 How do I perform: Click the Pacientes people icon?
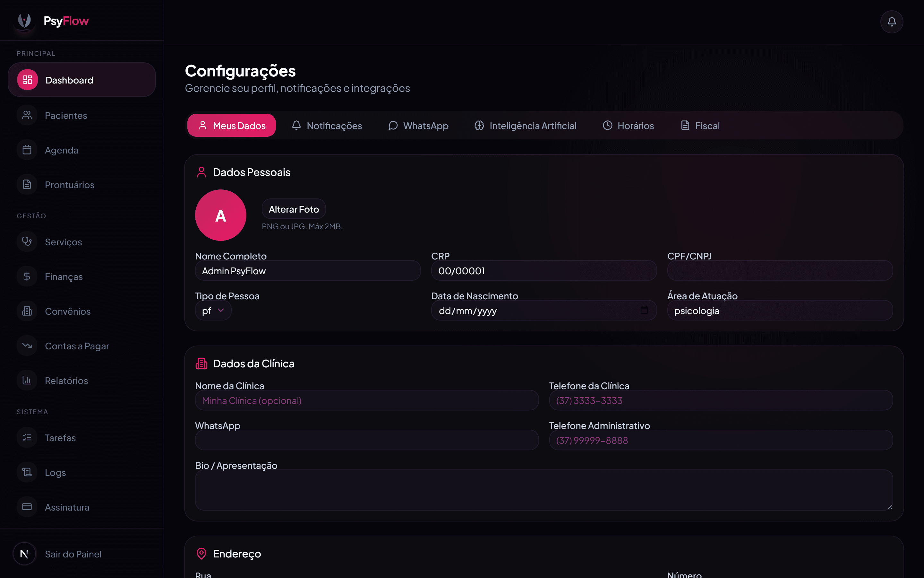click(27, 115)
